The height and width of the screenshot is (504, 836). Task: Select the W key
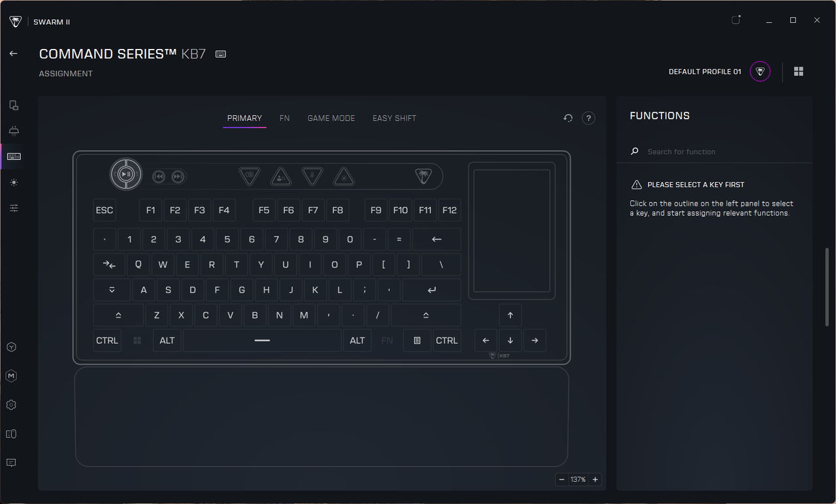163,265
